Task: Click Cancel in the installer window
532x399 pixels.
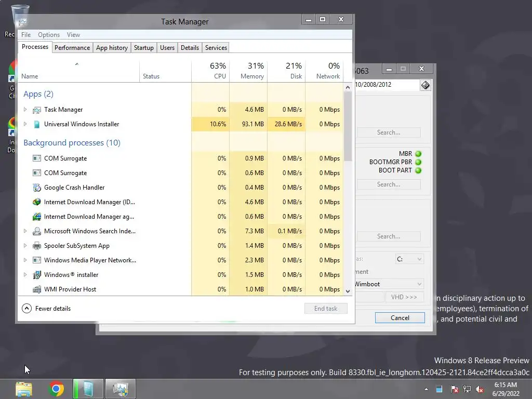Action: 400,318
